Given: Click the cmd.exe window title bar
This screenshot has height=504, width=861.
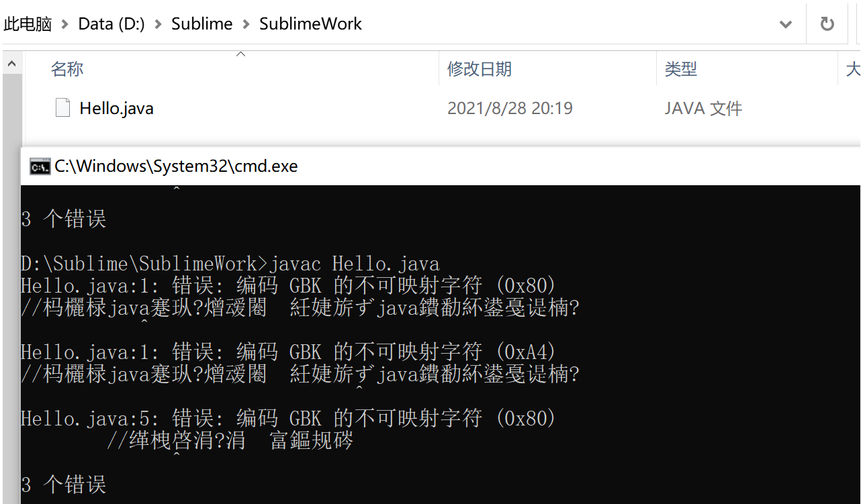Looking at the screenshot, I should point(441,166).
